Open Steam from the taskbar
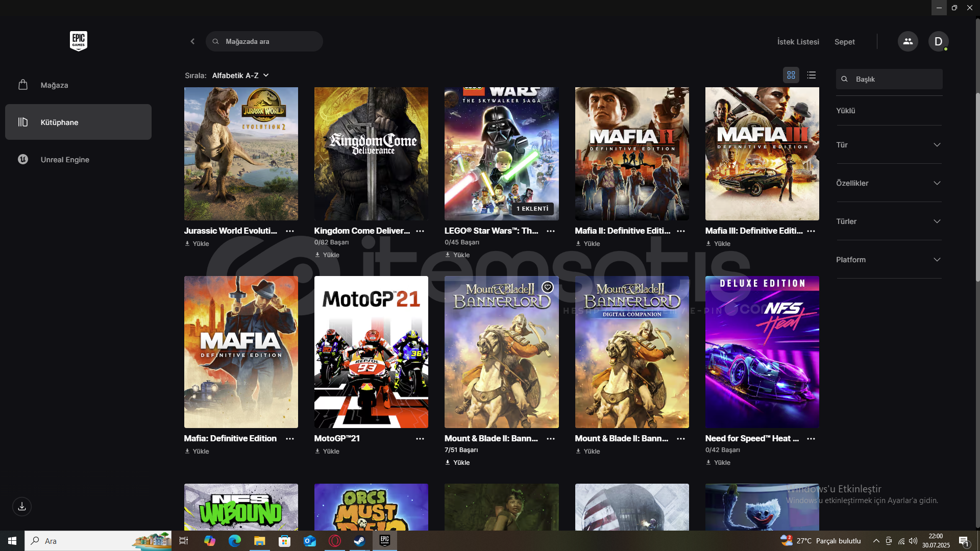Viewport: 980px width, 551px height. [x=360, y=541]
